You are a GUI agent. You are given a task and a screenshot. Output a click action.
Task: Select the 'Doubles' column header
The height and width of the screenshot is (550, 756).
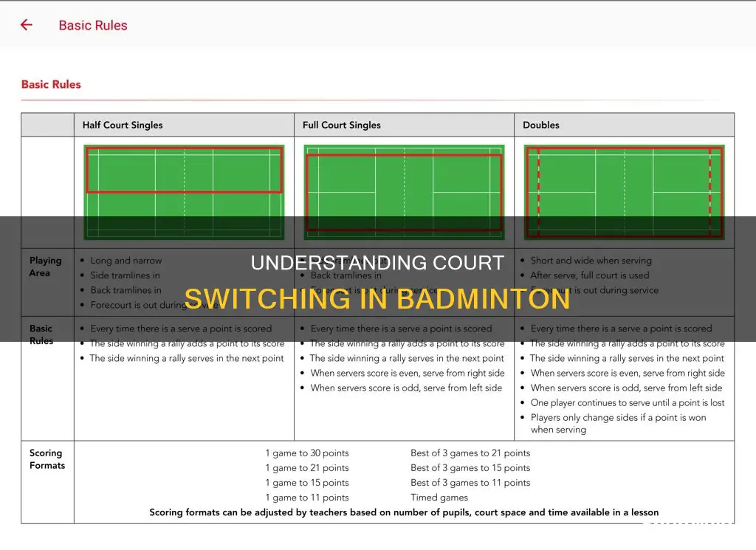click(541, 125)
